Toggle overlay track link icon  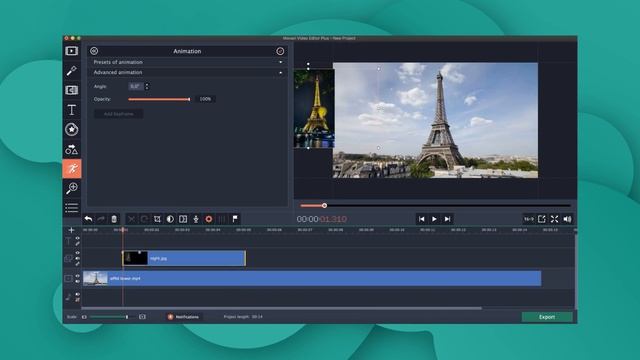78,264
